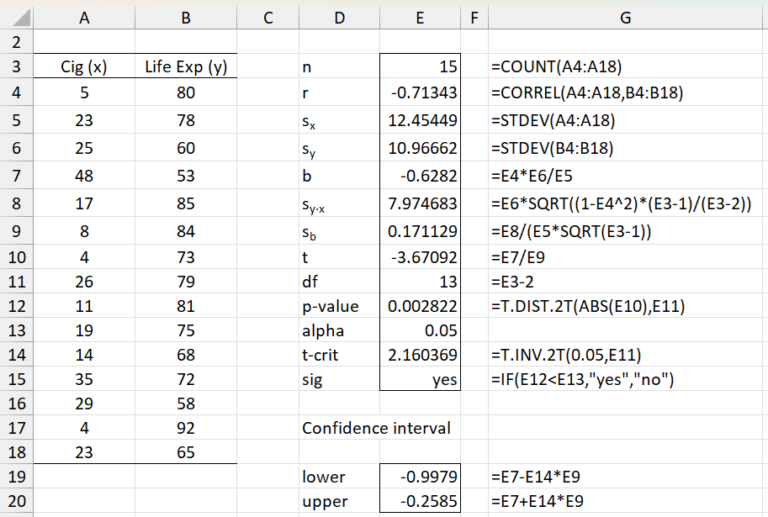Click the 'Cig (x)' header cell
This screenshot has height=517, width=768.
pyautogui.click(x=84, y=67)
